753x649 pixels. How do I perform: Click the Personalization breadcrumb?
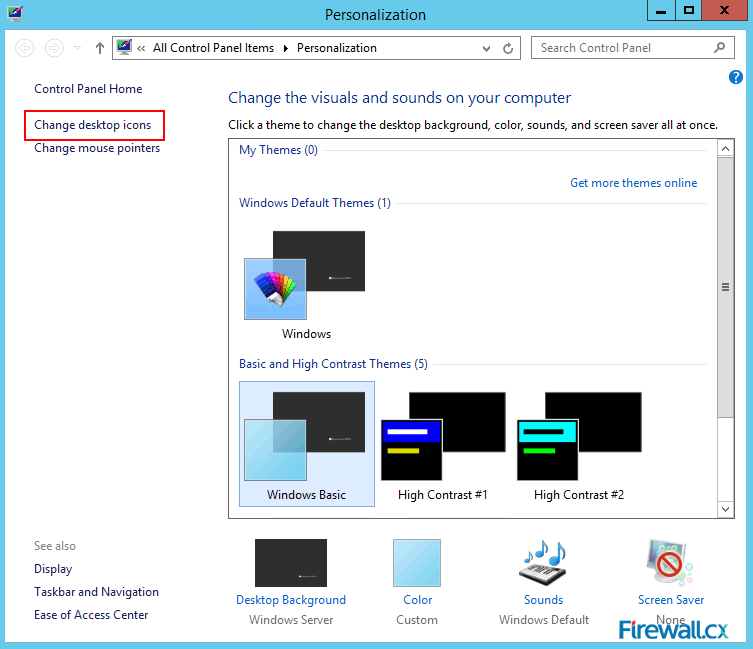coord(337,48)
